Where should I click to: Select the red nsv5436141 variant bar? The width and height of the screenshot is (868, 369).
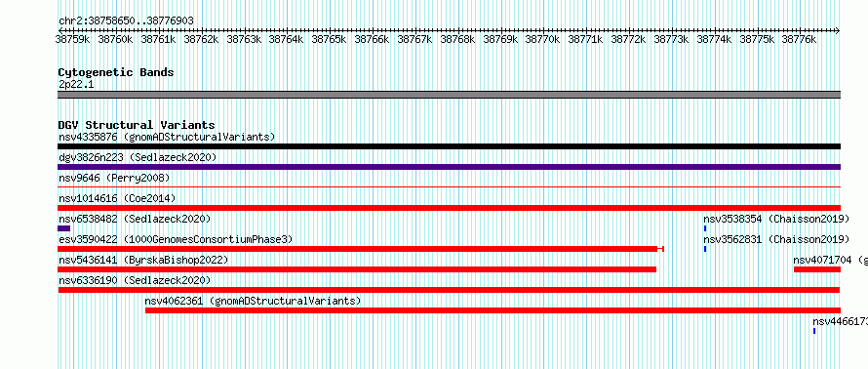click(357, 269)
